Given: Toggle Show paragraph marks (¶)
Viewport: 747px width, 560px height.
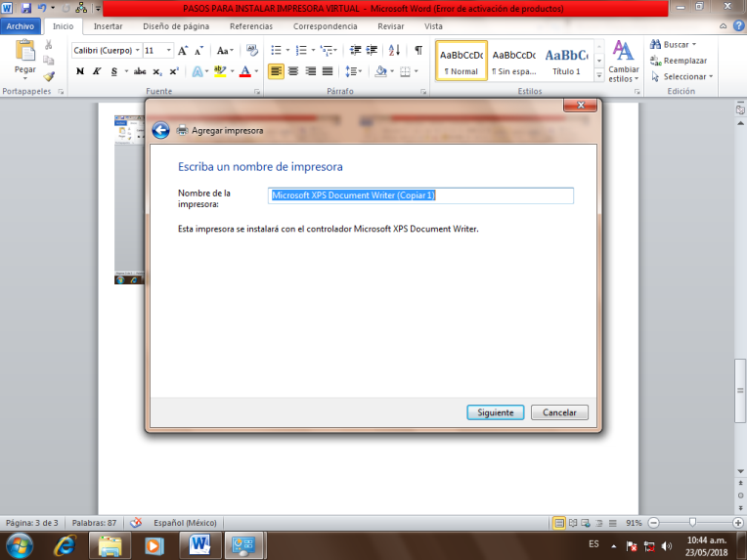Looking at the screenshot, I should [418, 50].
